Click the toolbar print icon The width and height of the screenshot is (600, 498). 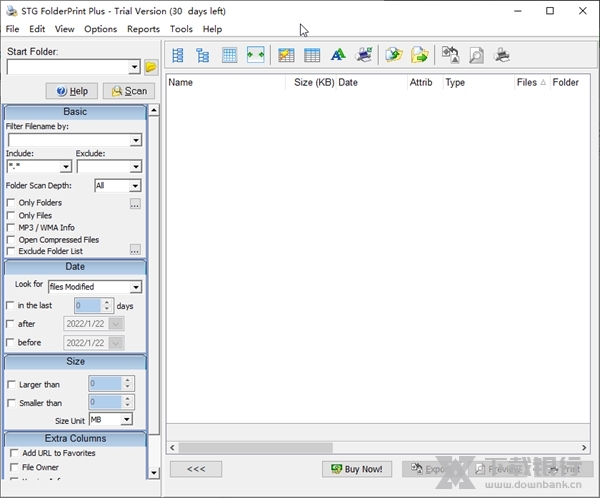502,55
